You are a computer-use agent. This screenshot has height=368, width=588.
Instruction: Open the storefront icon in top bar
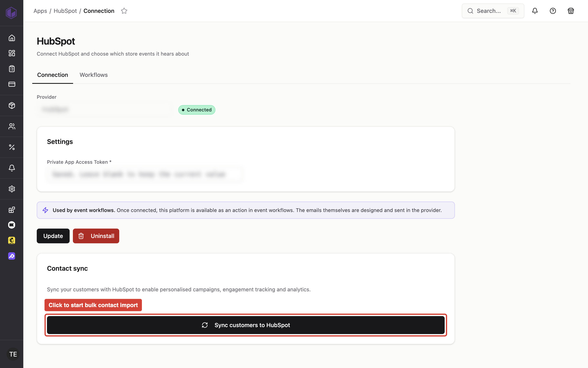coord(571,11)
